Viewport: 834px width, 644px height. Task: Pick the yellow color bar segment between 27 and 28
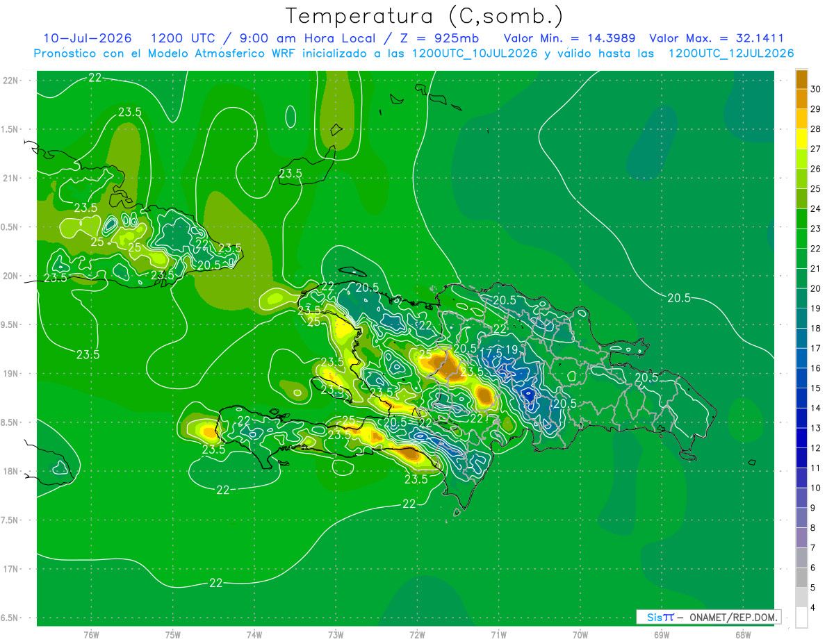tap(801, 139)
